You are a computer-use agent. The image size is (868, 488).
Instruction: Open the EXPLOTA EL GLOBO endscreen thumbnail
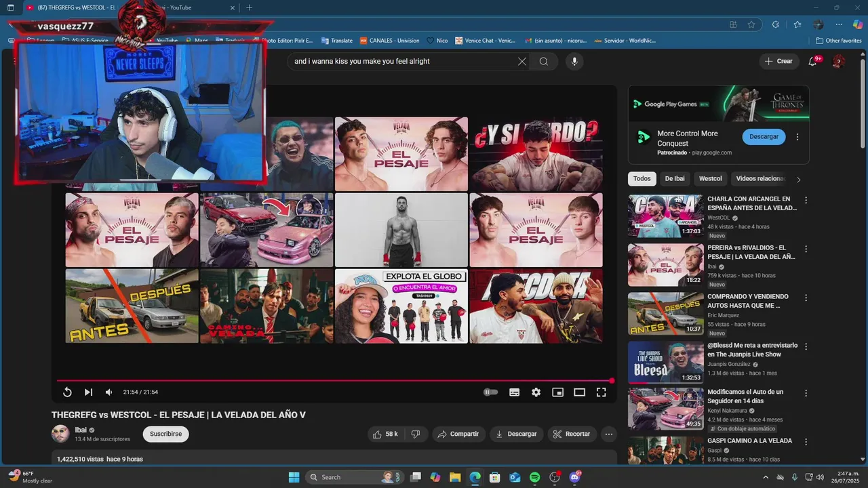[401, 306]
